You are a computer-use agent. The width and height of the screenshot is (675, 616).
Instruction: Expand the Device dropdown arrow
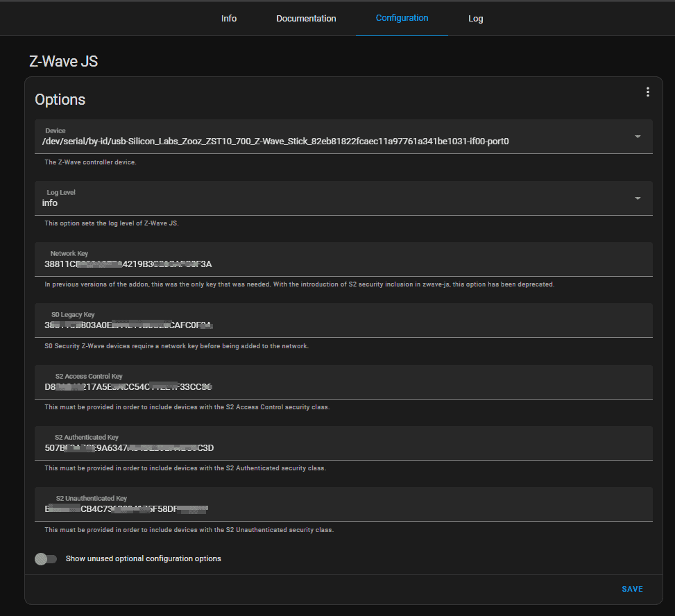(x=638, y=137)
